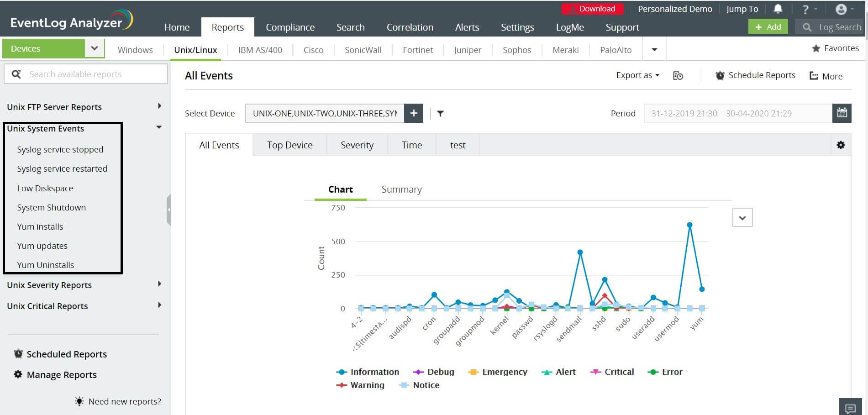Click the device filter funnel icon
This screenshot has width=868, height=415.
tap(440, 114)
